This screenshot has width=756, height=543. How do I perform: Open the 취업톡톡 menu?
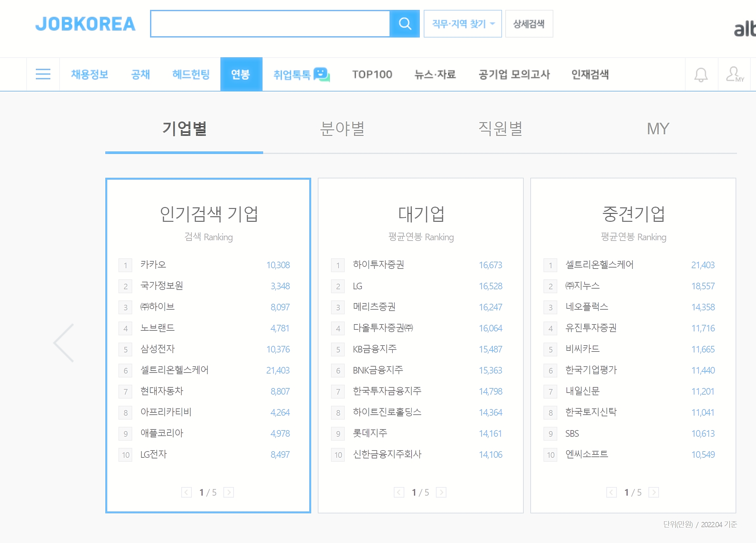pyautogui.click(x=301, y=74)
